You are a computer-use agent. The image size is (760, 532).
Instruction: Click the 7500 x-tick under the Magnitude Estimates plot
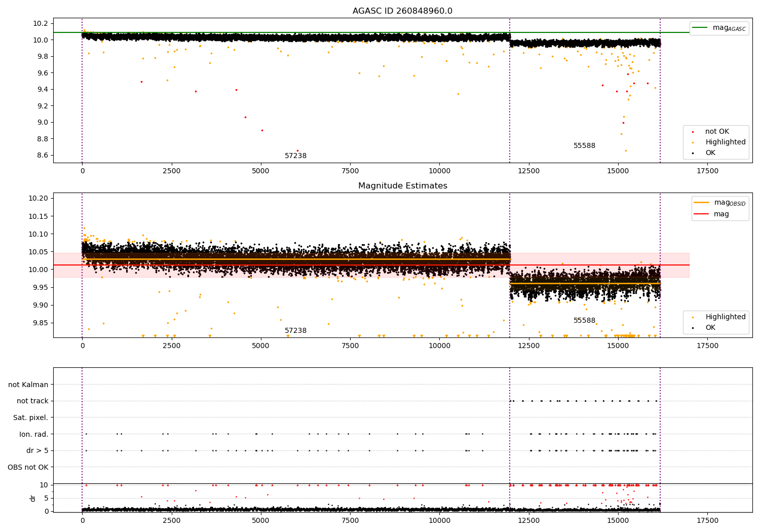[x=350, y=346]
